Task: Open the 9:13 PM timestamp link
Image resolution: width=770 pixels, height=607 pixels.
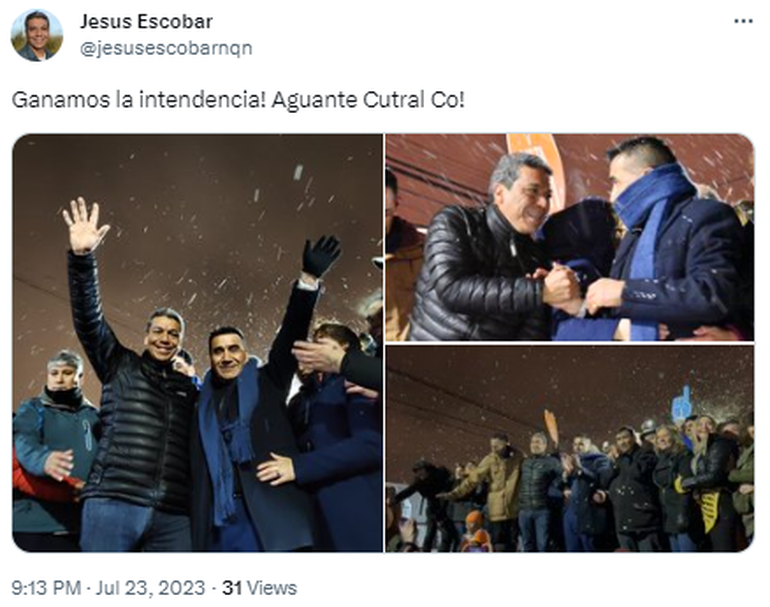Action: point(46,588)
